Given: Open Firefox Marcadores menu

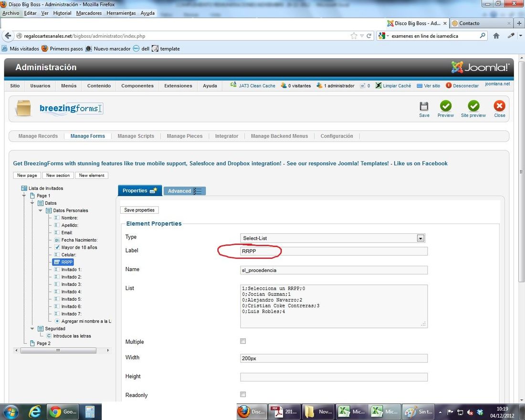Looking at the screenshot, I should pos(89,13).
